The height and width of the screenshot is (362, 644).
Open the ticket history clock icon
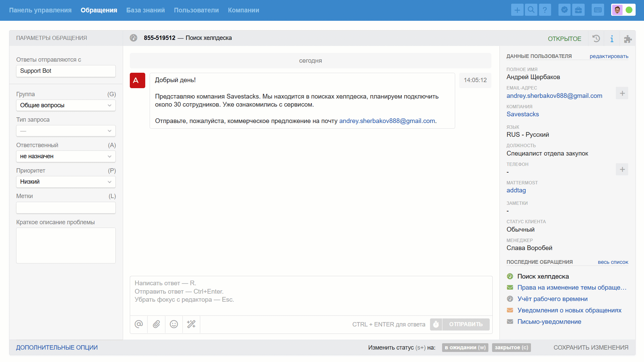[596, 39]
